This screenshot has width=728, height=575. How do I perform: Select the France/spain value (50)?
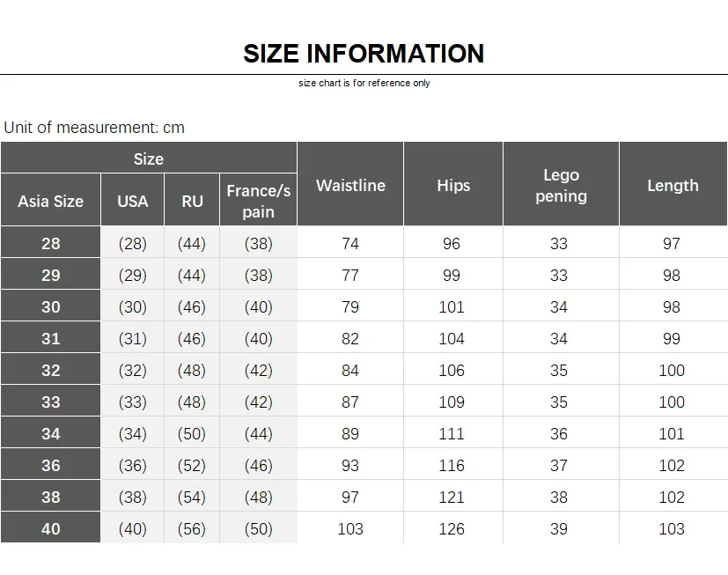[x=258, y=528]
